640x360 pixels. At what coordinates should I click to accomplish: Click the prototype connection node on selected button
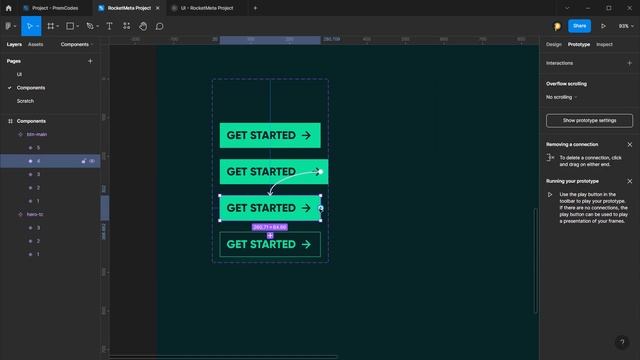tap(321, 208)
